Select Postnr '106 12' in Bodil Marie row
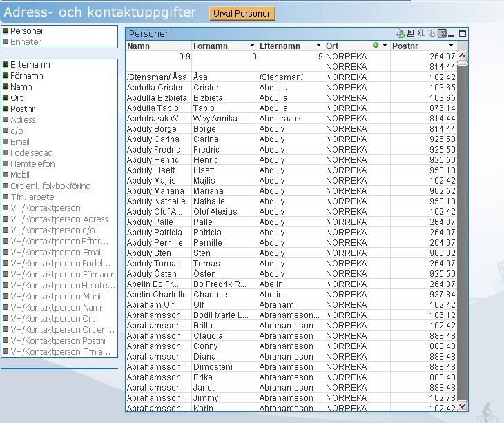Image resolution: width=504 pixels, height=423 pixels. click(424, 315)
